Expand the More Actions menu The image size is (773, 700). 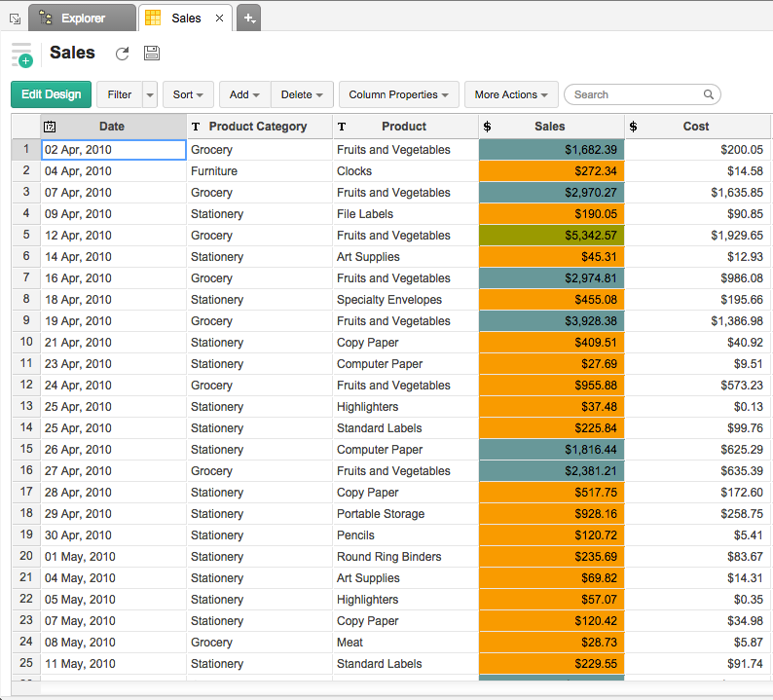point(511,94)
